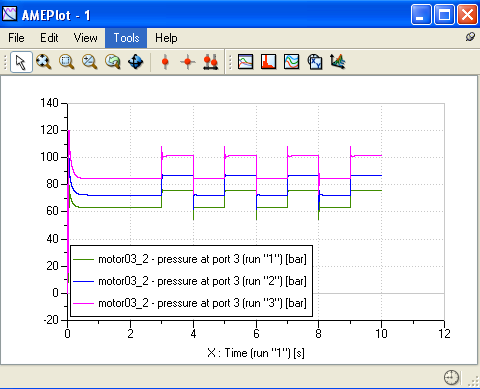Viewport: 480px width, 389px height.
Task: Minimize the AMEPlot window
Action: pos(421,15)
